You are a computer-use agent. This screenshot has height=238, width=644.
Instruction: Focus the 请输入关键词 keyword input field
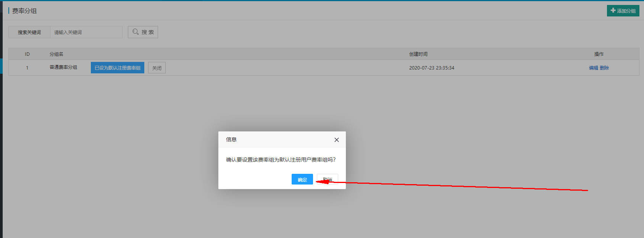point(86,32)
